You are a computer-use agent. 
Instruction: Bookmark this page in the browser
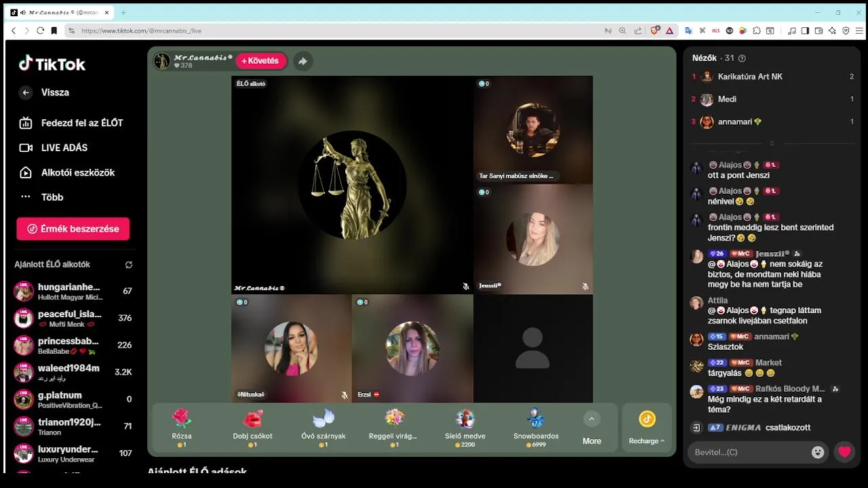(53, 30)
